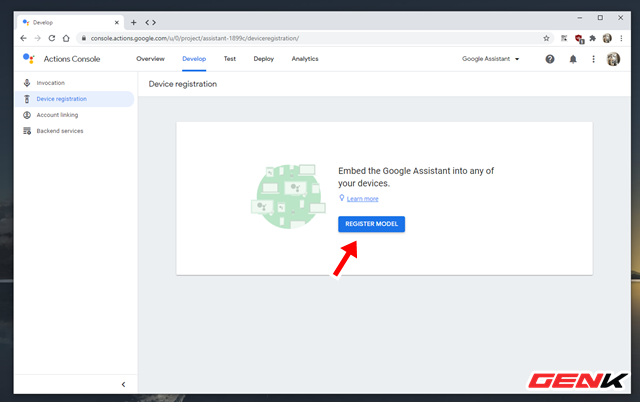Expand the Google Assistant project dropdown
The width and height of the screenshot is (640, 402).
coord(490,59)
